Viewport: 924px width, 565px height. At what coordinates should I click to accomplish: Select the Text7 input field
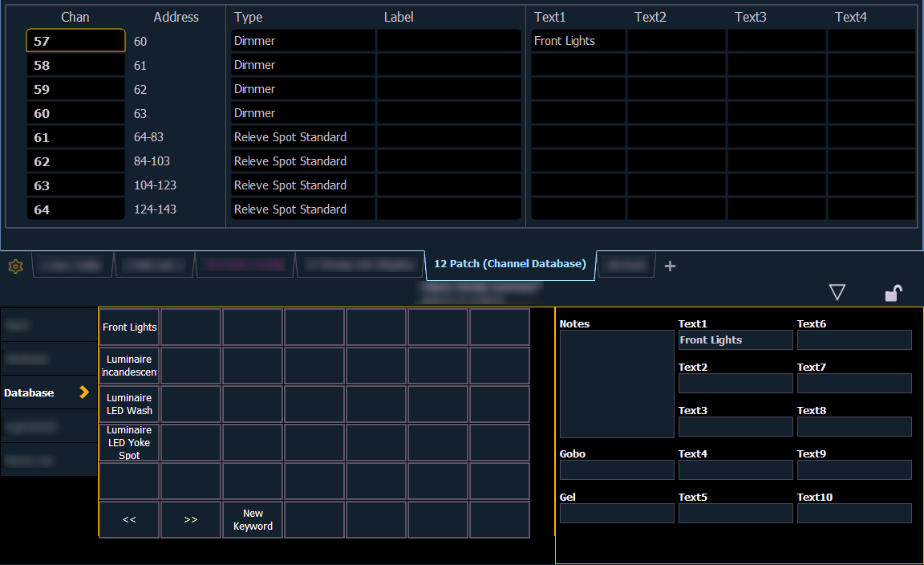854,384
